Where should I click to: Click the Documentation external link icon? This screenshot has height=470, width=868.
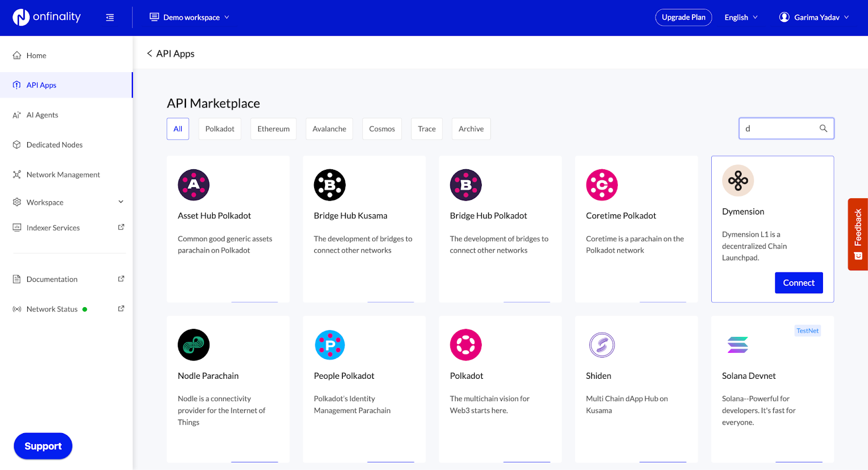coord(121,279)
